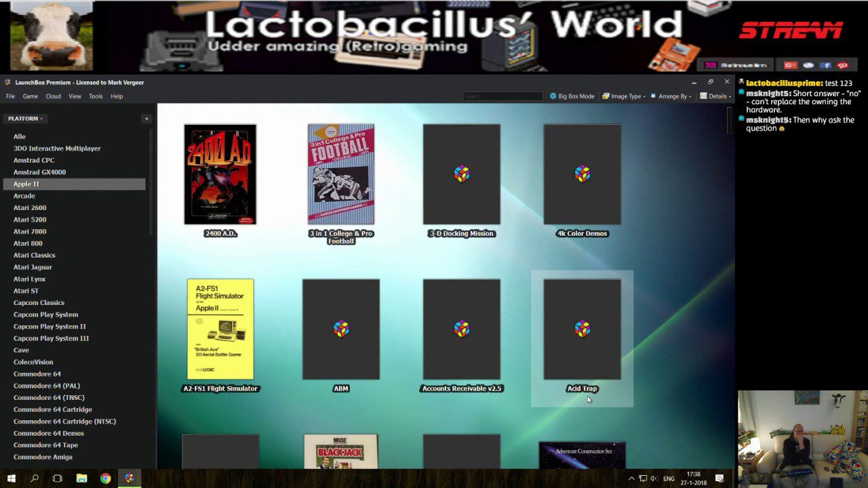Open the Tools menu
Screen dimensions: 868x488
click(x=96, y=96)
